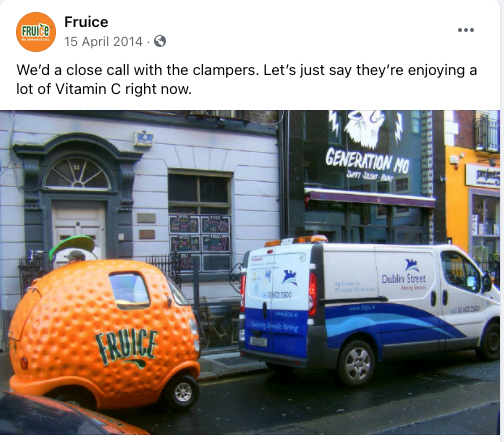Click the van's rear wheel hubcap
This screenshot has height=442, width=504.
pyautogui.click(x=358, y=363)
